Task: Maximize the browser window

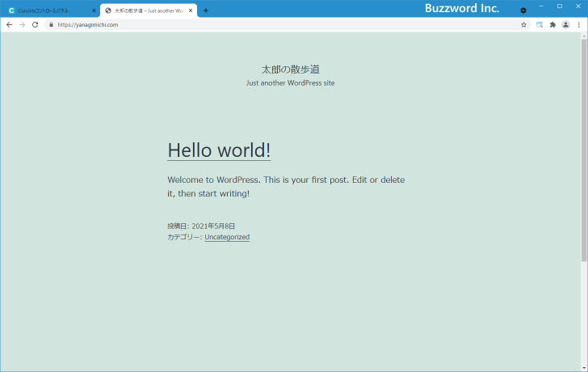Action: coord(560,6)
